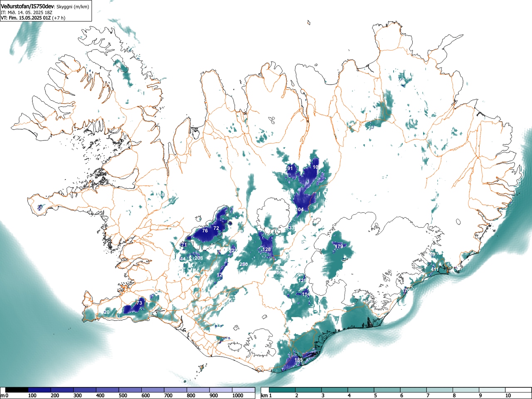Click the '76' value in the blue patch
This screenshot has width=532, height=399.
click(205, 231)
